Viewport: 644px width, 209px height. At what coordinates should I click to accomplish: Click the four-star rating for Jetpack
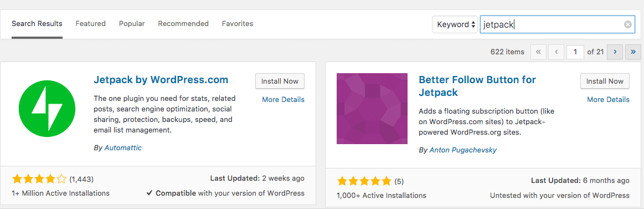point(39,179)
